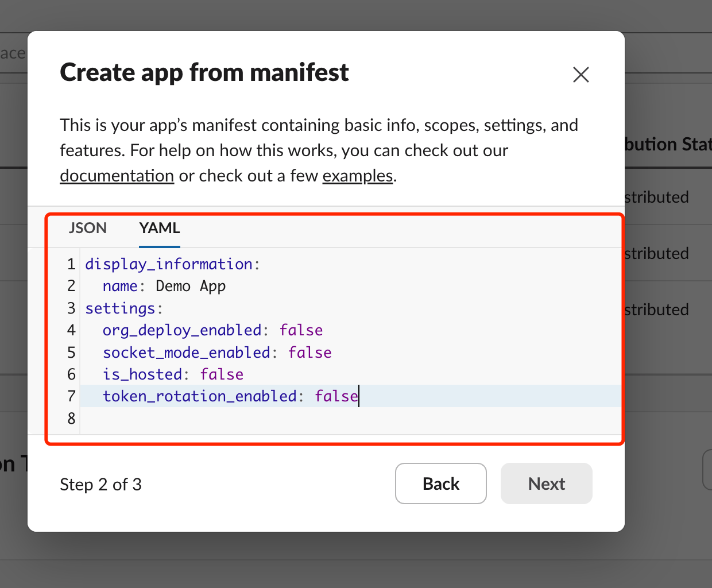
Task: Click the Back button
Action: (x=440, y=483)
